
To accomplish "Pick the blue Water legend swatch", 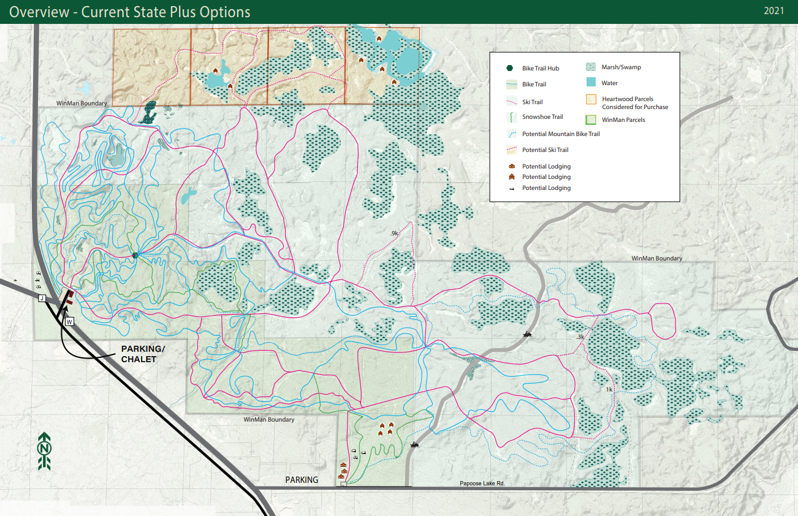I will point(591,83).
